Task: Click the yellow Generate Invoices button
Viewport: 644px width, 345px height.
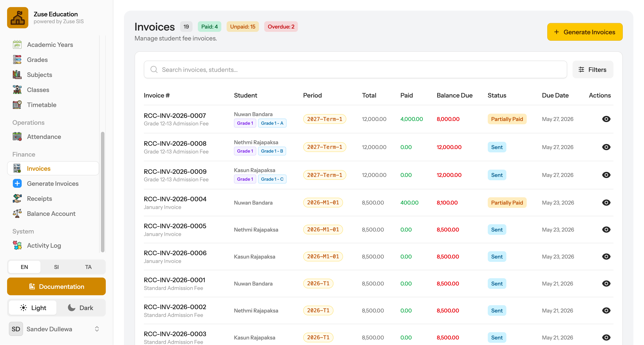Action: (x=584, y=32)
